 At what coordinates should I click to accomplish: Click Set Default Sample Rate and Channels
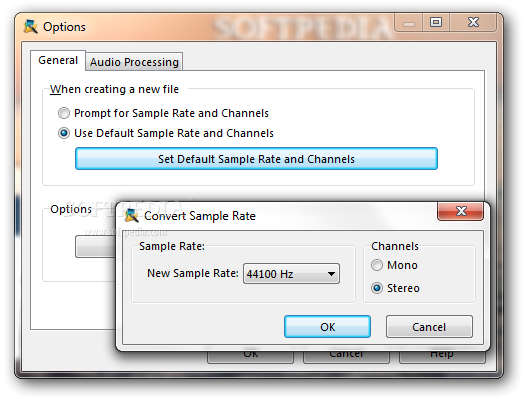coord(256,159)
